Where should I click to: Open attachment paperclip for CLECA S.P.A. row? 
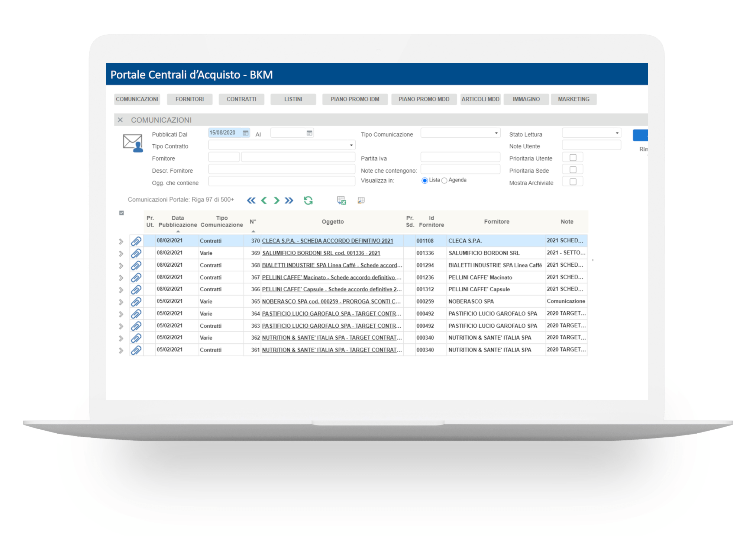(136, 241)
